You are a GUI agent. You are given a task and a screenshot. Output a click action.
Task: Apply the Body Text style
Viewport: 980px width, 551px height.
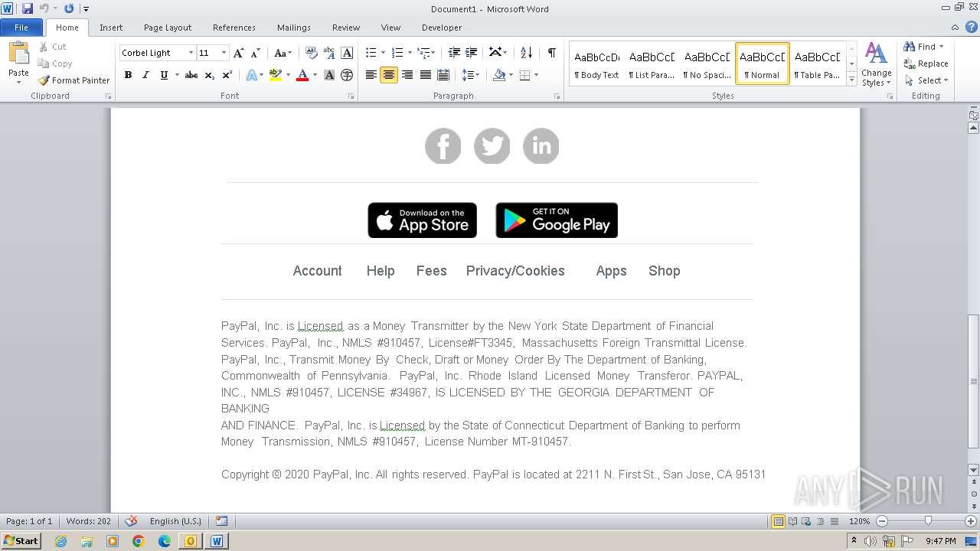(x=596, y=64)
